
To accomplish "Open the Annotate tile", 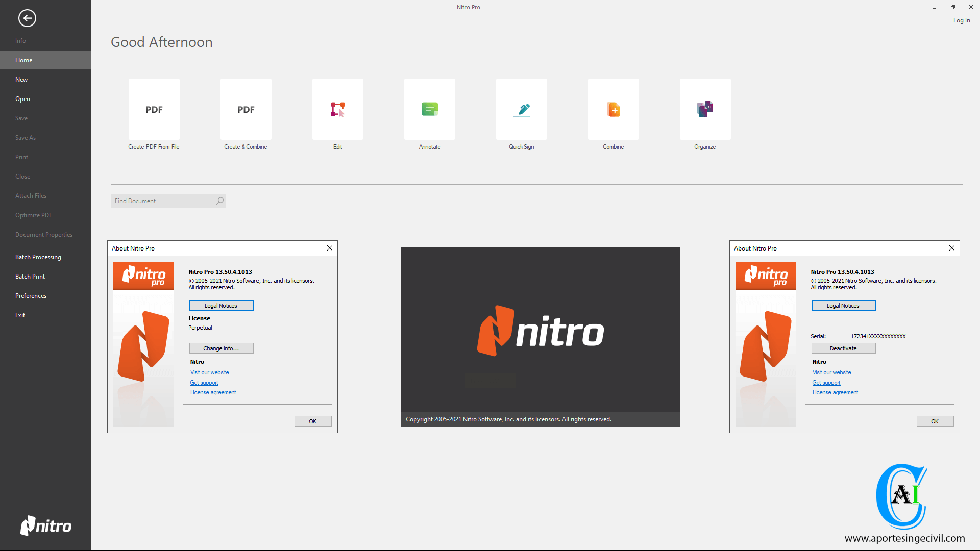I will pyautogui.click(x=429, y=109).
